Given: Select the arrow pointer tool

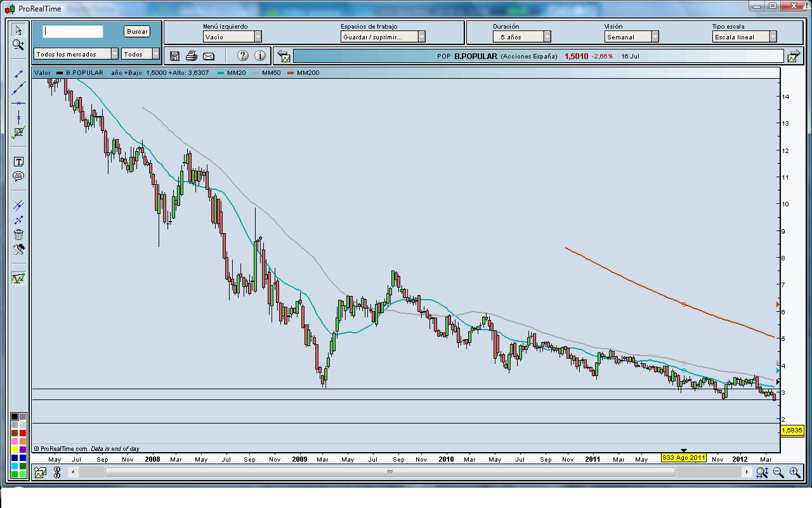Looking at the screenshot, I should pos(18,30).
